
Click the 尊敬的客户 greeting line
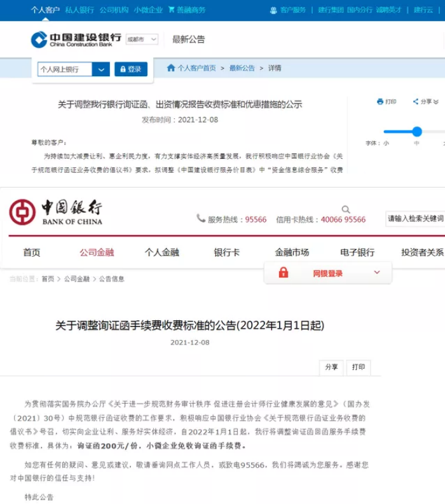[x=49, y=142]
